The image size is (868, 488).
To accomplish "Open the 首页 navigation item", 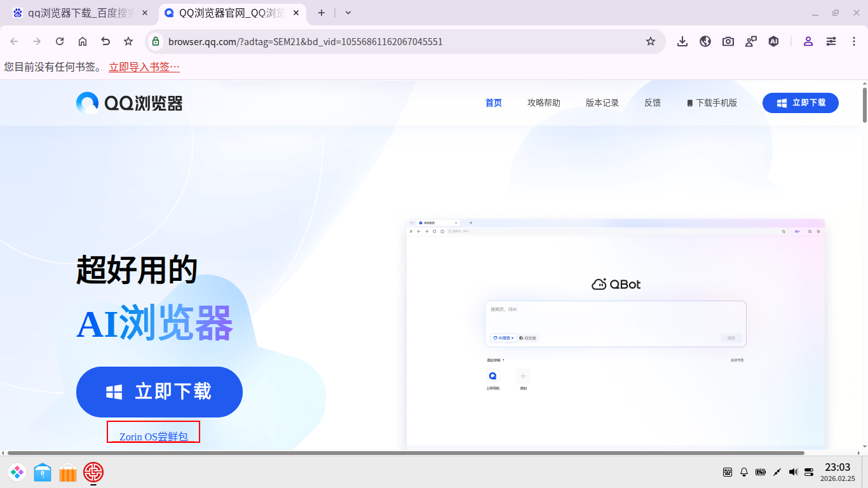I will tap(494, 103).
